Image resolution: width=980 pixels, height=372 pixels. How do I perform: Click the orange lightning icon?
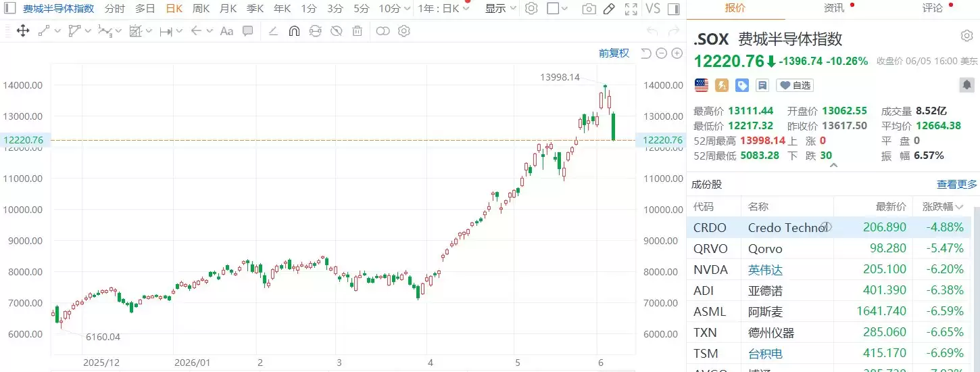tap(722, 85)
